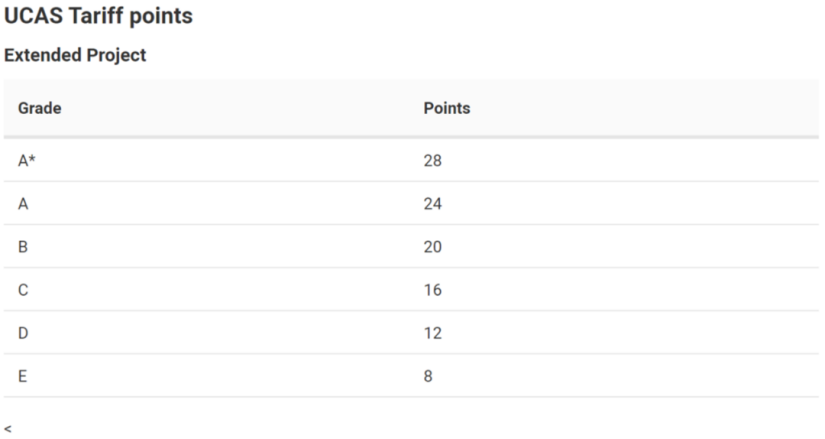Select the grade C row label
This screenshot has height=439, width=825.
(x=23, y=290)
